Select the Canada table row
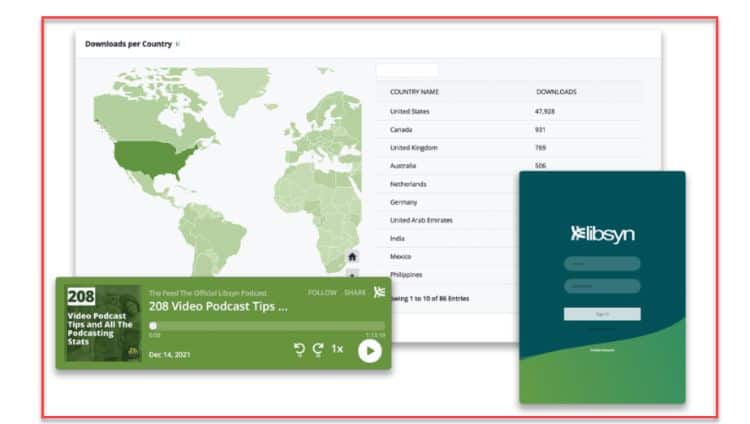Screen dimensions: 750x424 pyautogui.click(x=508, y=130)
